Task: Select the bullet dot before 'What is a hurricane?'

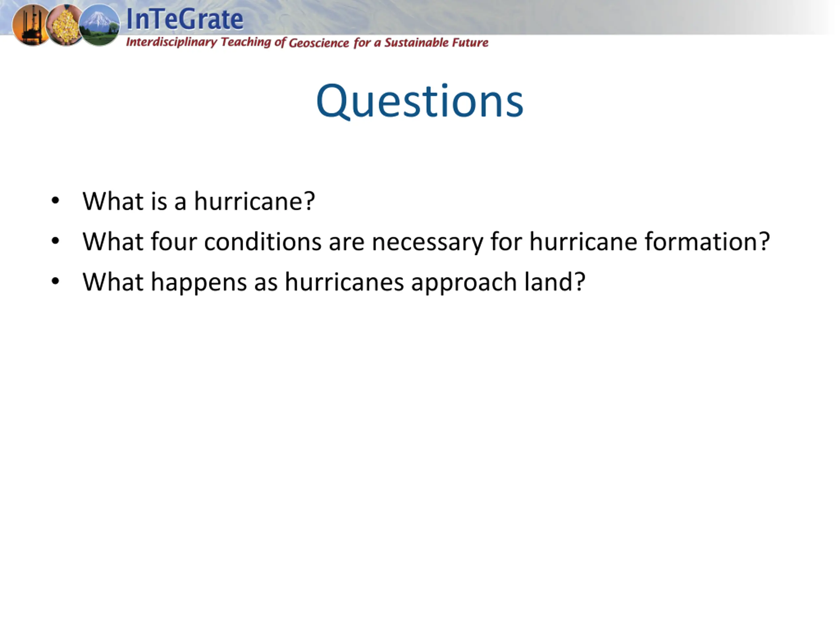Action: [55, 201]
